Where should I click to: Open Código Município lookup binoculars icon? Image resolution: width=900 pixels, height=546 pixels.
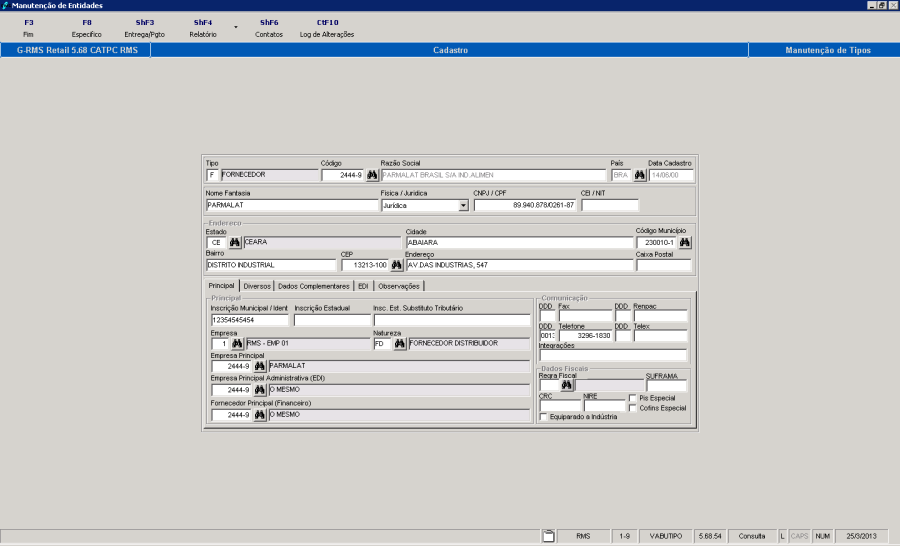tap(685, 242)
